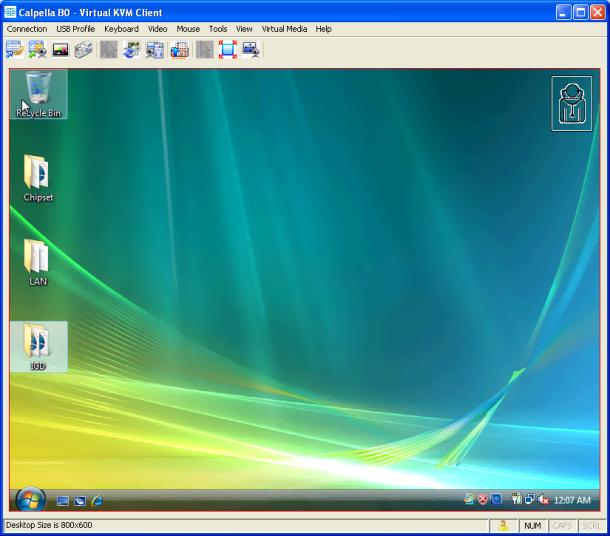
Task: Minimize the Virtual KVM Client window
Action: (x=563, y=12)
